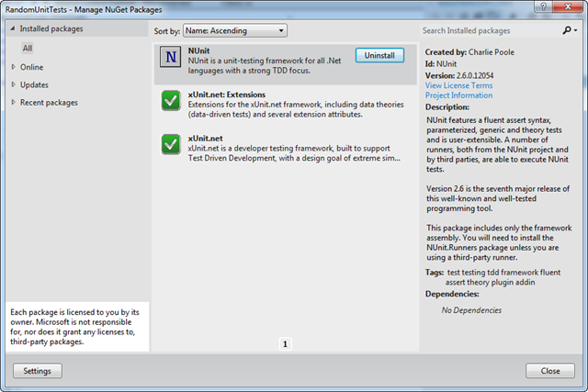Expand the Updates node arrow
The width and height of the screenshot is (588, 392).
pos(14,84)
